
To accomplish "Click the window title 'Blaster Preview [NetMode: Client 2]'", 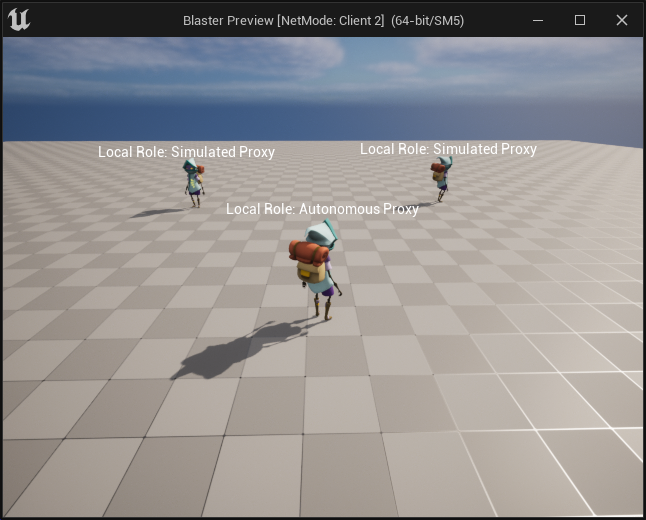I will 283,21.
